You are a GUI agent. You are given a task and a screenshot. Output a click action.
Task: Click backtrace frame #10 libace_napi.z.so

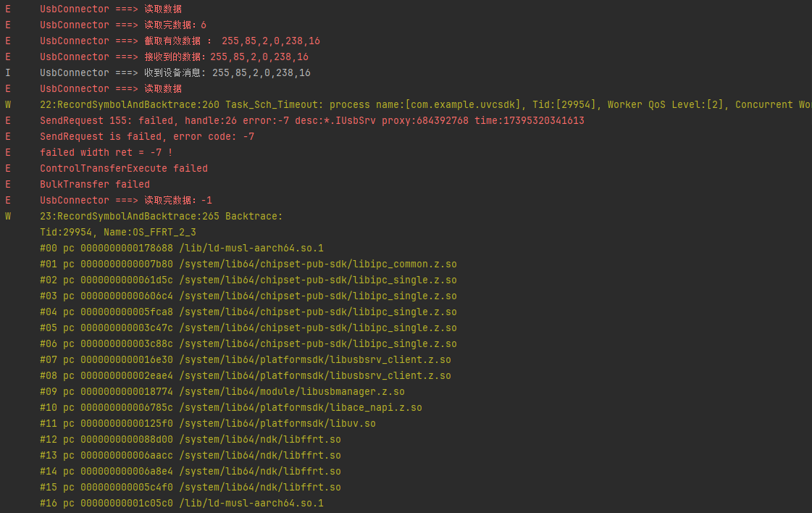[x=231, y=408]
